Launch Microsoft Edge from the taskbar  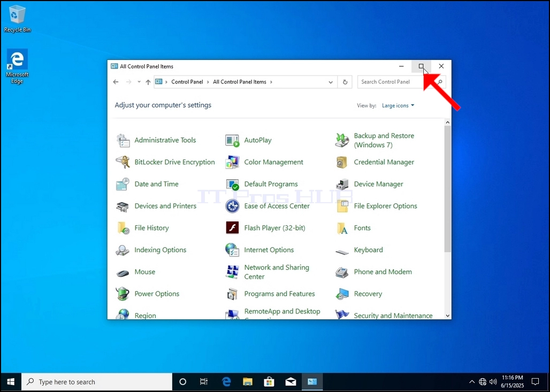[226, 382]
